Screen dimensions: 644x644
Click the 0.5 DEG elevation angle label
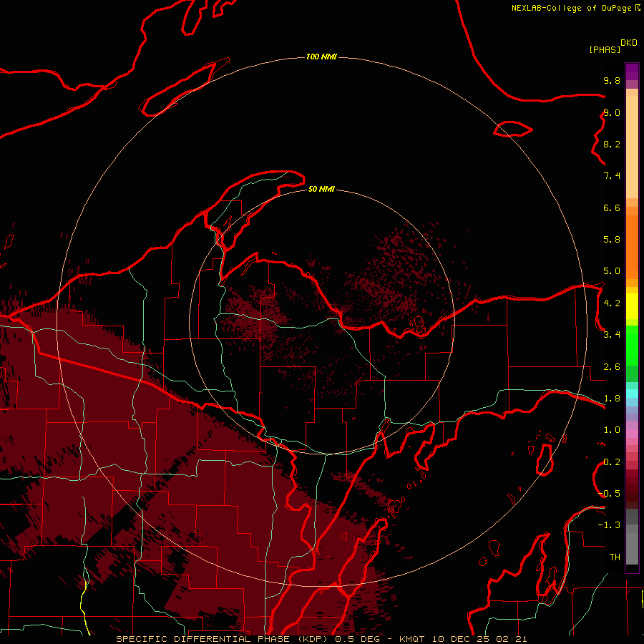point(357,639)
